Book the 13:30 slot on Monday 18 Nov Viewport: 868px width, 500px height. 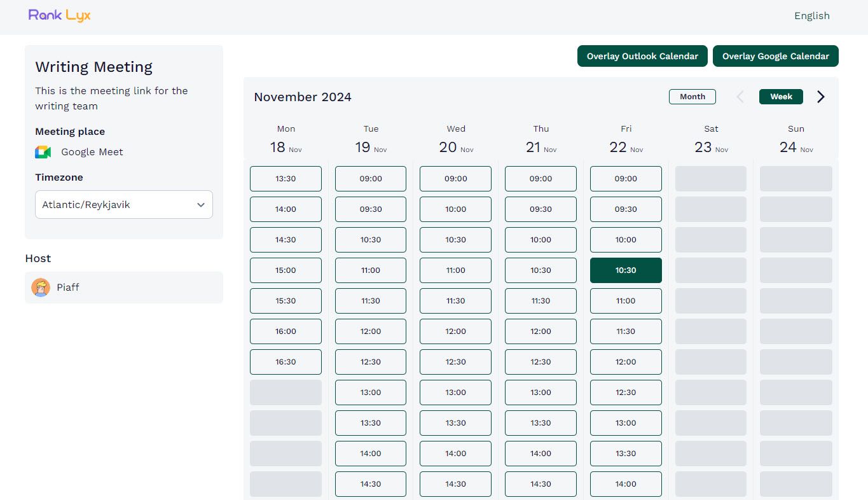286,179
